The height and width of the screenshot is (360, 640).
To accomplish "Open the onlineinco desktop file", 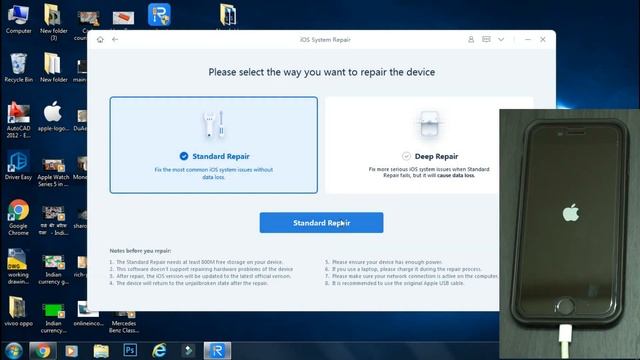I will click(88, 314).
